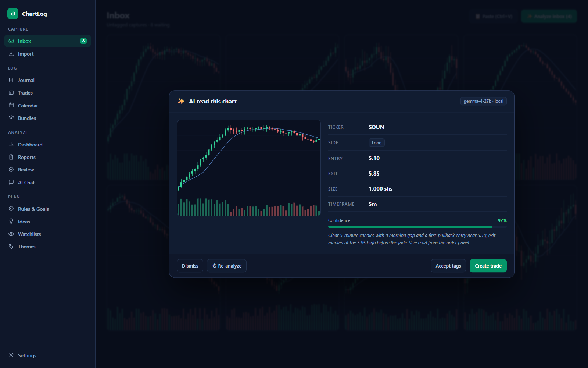Click the Settings gear icon
The width and height of the screenshot is (588, 368).
coord(11,355)
